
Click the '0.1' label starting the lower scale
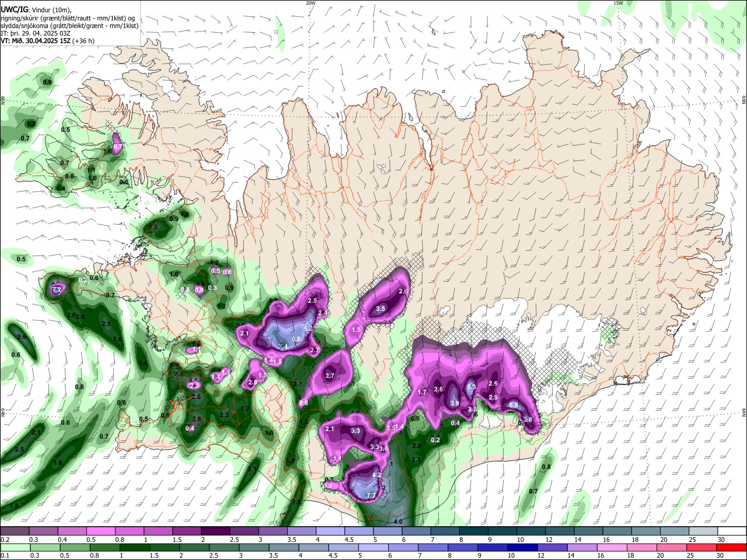[x=5, y=555]
